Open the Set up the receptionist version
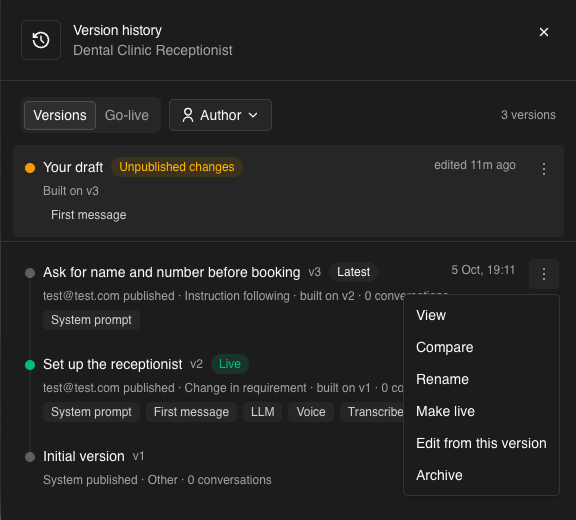576x520 pixels. (112, 364)
